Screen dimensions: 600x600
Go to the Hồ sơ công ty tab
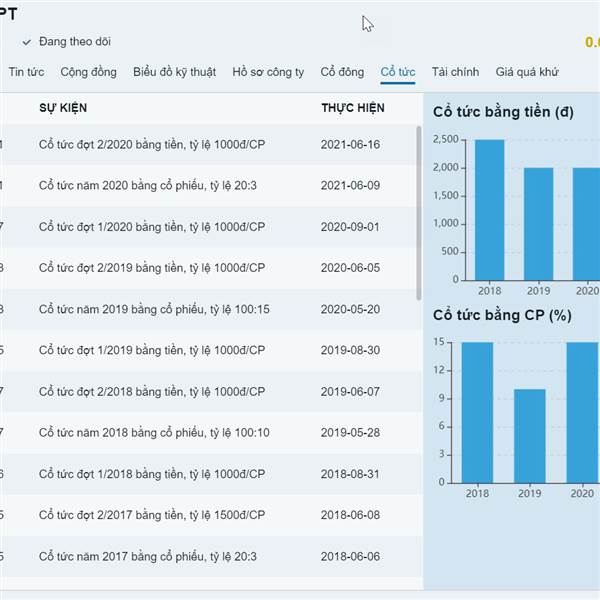[x=268, y=72]
